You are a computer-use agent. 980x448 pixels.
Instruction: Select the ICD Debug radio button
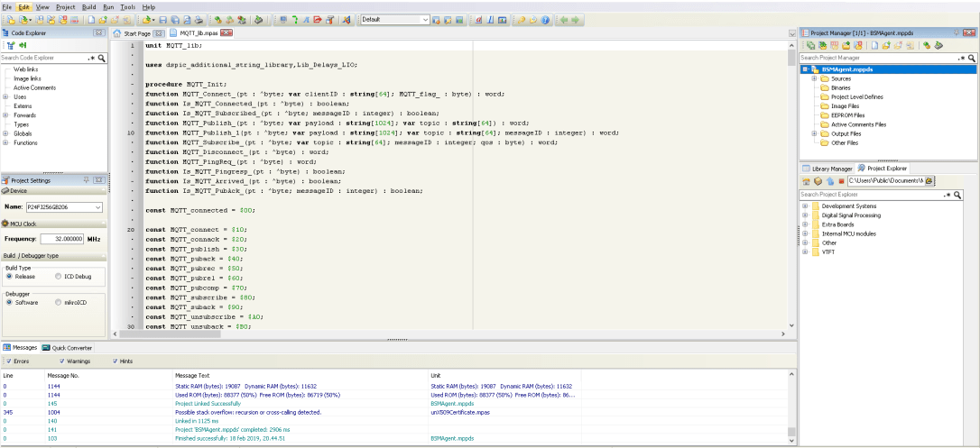click(x=58, y=276)
